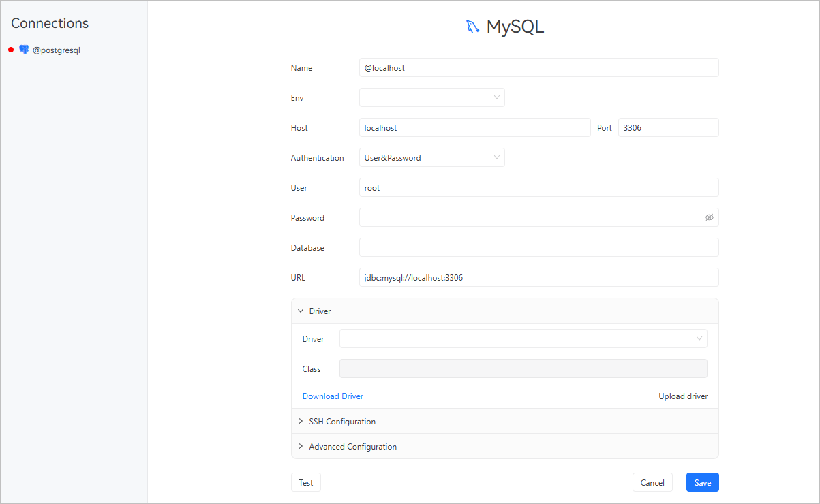Click the User field containing root
Screen dimensions: 820x504
click(x=539, y=187)
